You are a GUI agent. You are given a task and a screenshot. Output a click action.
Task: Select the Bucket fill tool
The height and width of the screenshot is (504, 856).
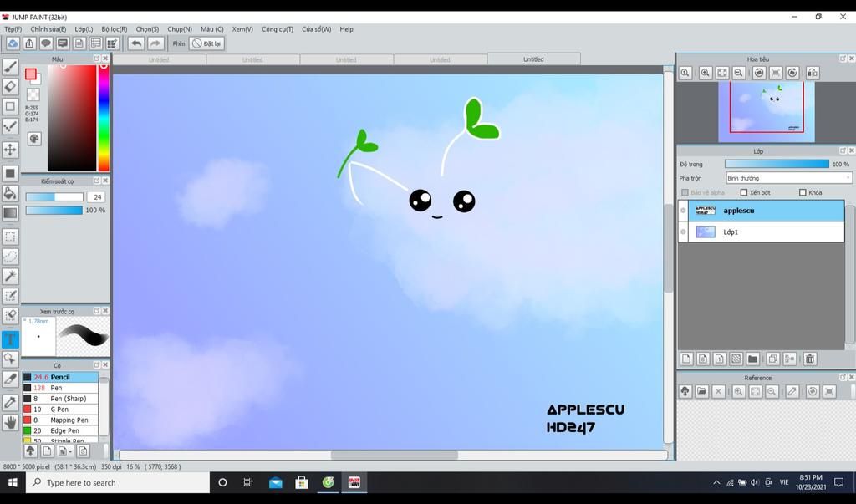[x=10, y=193]
